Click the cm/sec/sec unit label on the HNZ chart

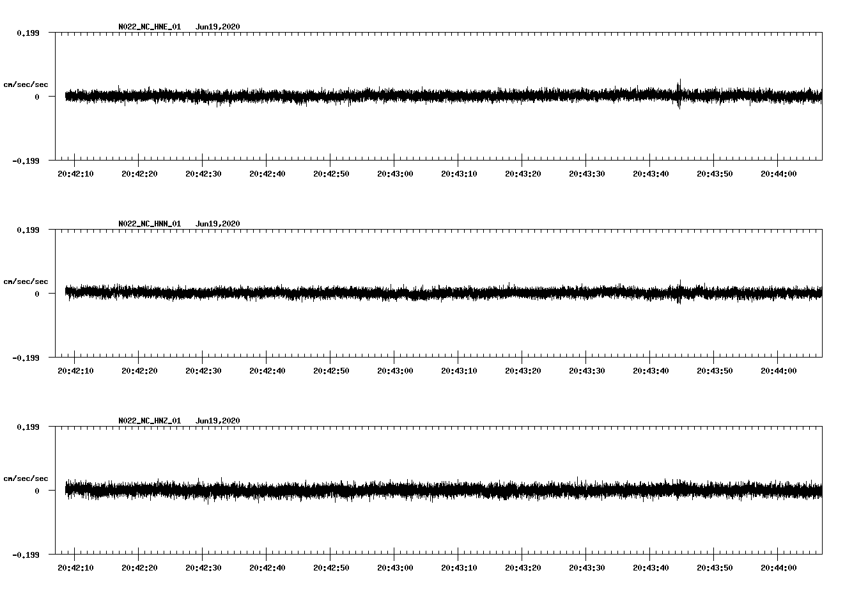26,478
